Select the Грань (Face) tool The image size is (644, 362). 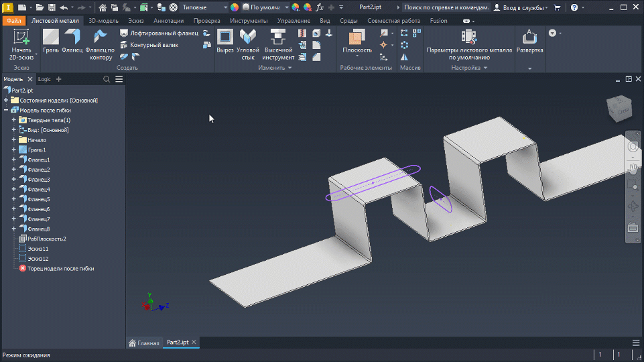(x=51, y=41)
